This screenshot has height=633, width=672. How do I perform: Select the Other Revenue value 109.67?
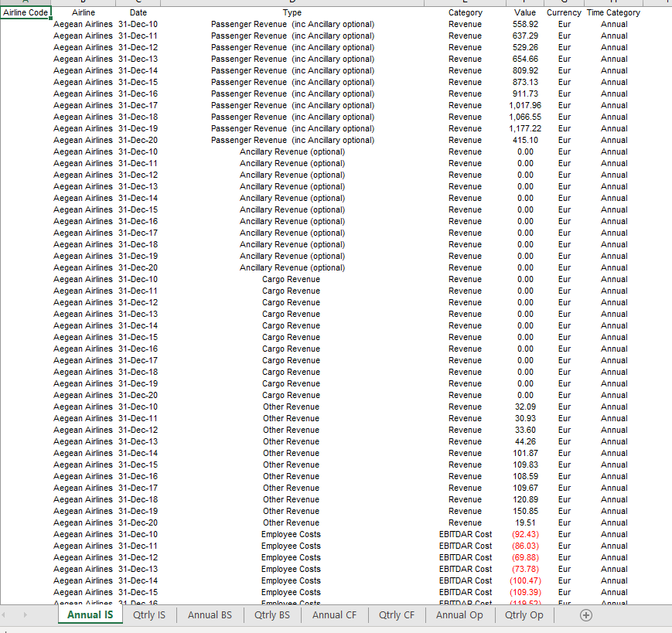525,488
